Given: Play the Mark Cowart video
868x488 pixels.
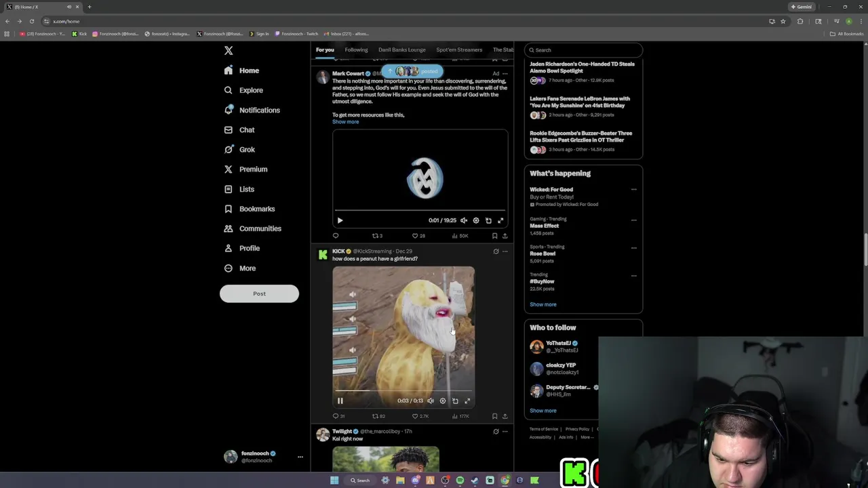Looking at the screenshot, I should [x=340, y=220].
